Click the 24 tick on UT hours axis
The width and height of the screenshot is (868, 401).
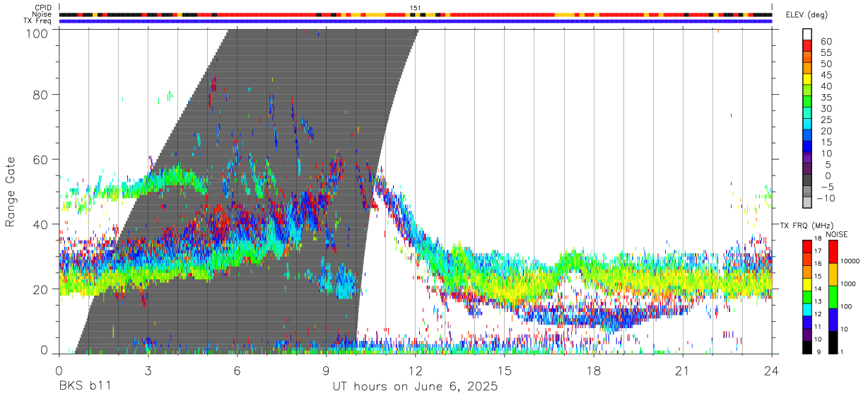(772, 370)
